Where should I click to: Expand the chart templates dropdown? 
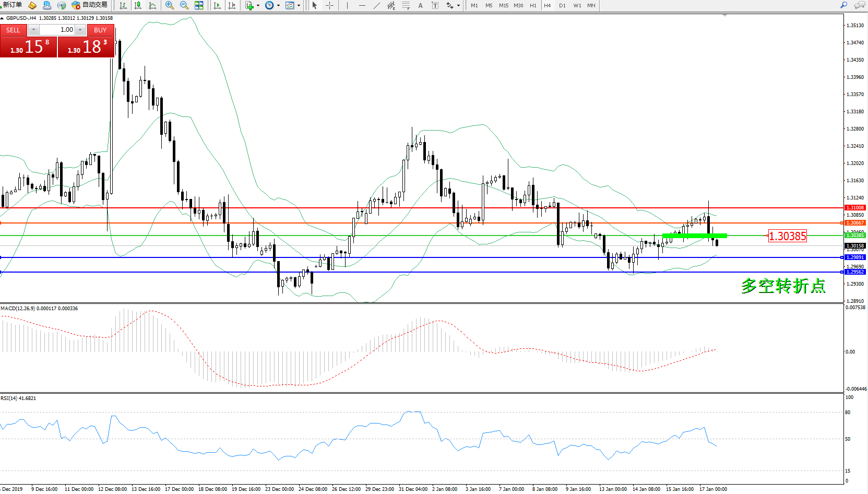point(299,6)
